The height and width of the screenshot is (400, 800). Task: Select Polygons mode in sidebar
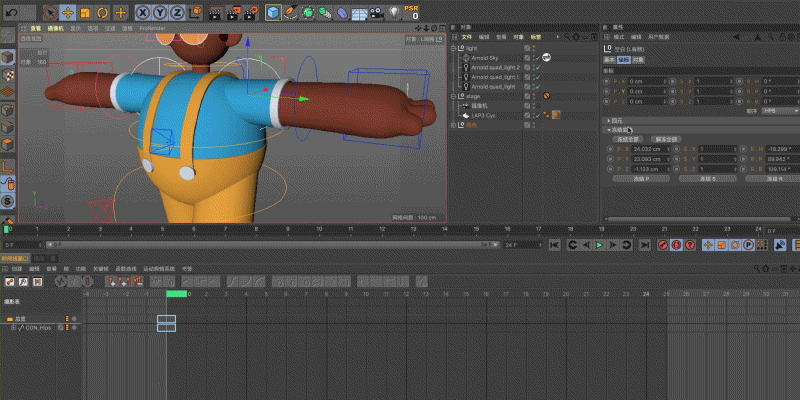click(8, 144)
